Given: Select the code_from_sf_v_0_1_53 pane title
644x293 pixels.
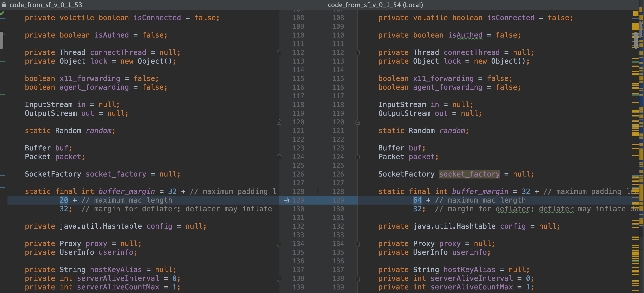Looking at the screenshot, I should point(46,5).
